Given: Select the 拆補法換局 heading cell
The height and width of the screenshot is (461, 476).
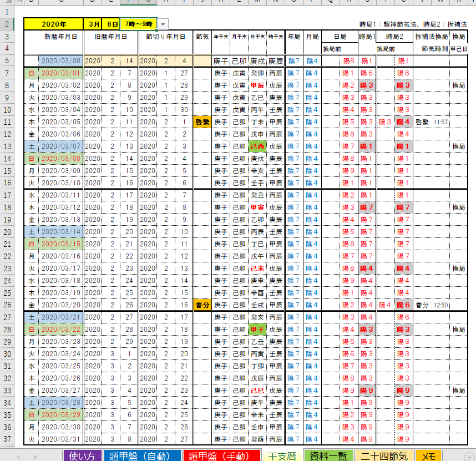Looking at the screenshot, I should tap(432, 37).
